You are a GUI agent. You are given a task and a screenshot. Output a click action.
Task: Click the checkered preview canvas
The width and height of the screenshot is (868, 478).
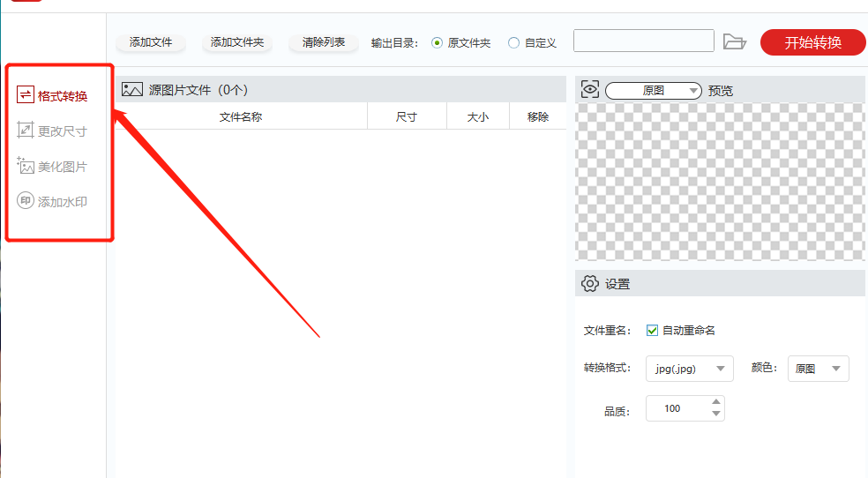pos(720,182)
